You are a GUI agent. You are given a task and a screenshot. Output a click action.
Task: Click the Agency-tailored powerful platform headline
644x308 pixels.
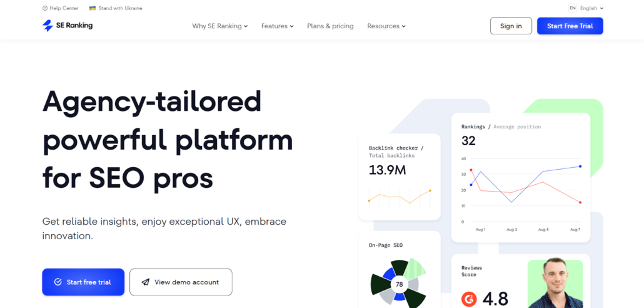point(168,140)
